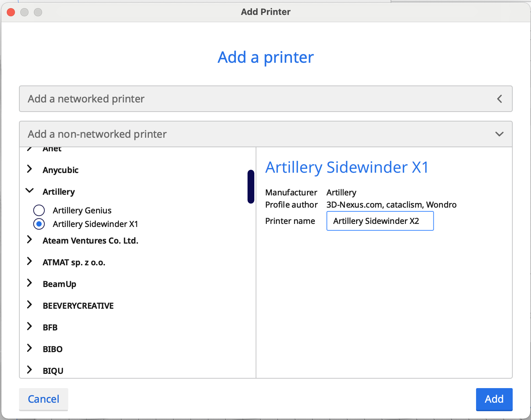The height and width of the screenshot is (420, 531).
Task: Click the BEEVERYCREATIVE label in list
Action: [78, 306]
